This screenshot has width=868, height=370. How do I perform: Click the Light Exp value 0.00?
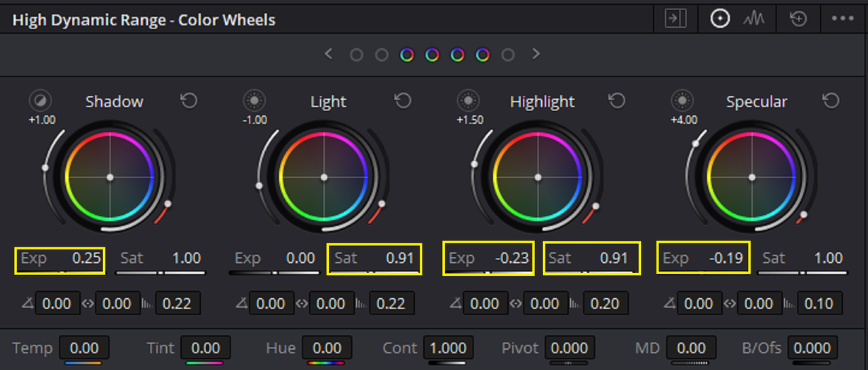(x=300, y=258)
